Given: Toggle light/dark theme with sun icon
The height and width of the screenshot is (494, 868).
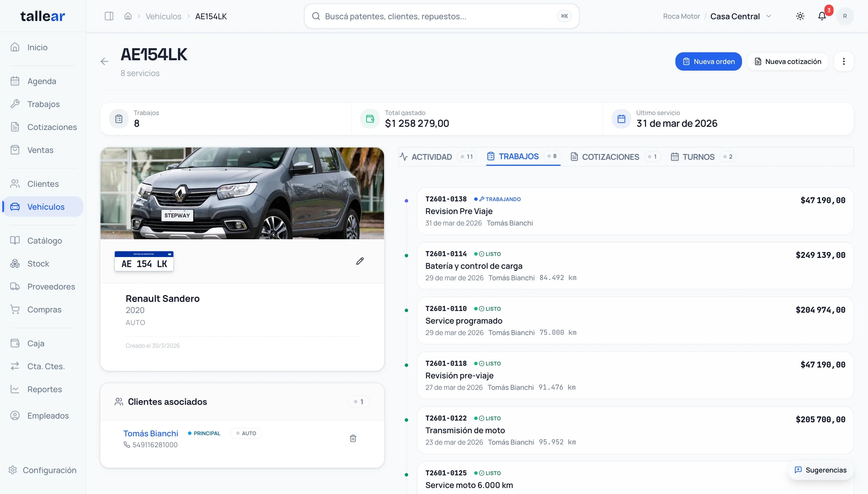Looking at the screenshot, I should pyautogui.click(x=800, y=16).
